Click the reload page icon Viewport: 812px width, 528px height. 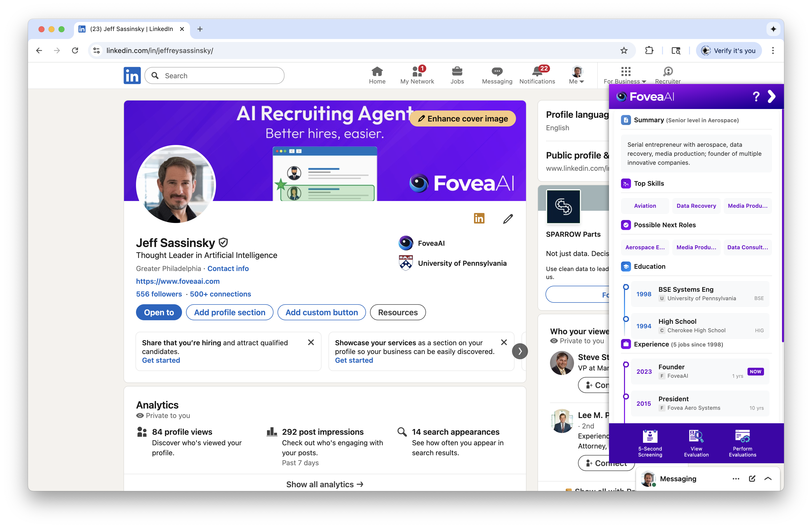(x=75, y=50)
